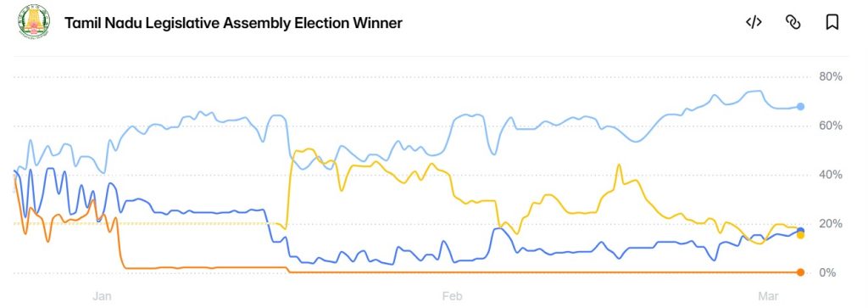Image resolution: width=868 pixels, height=308 pixels.
Task: Click the 40% axis label
Action: (x=831, y=175)
